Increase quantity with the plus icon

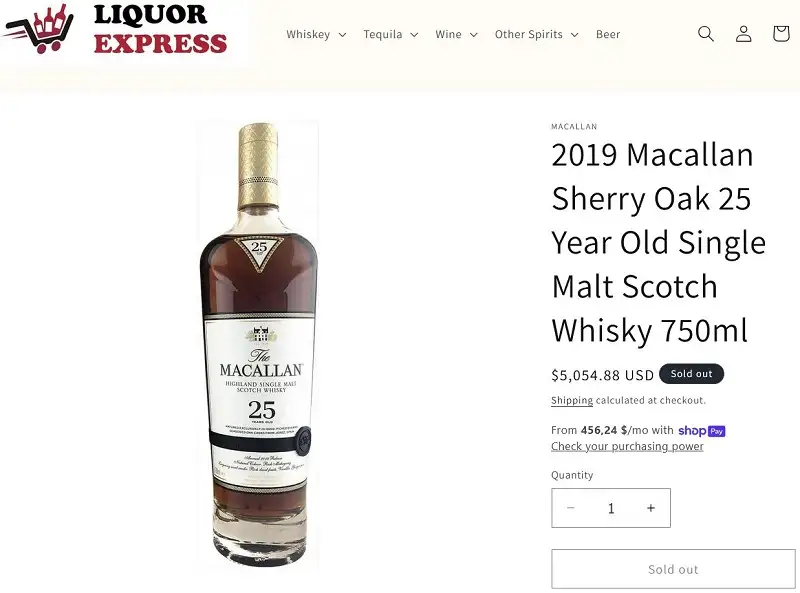tap(651, 508)
